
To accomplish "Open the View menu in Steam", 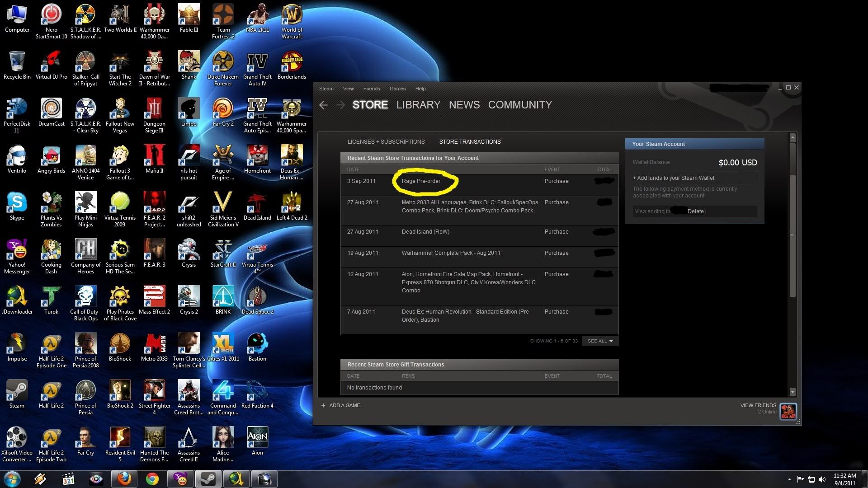I will (x=348, y=89).
